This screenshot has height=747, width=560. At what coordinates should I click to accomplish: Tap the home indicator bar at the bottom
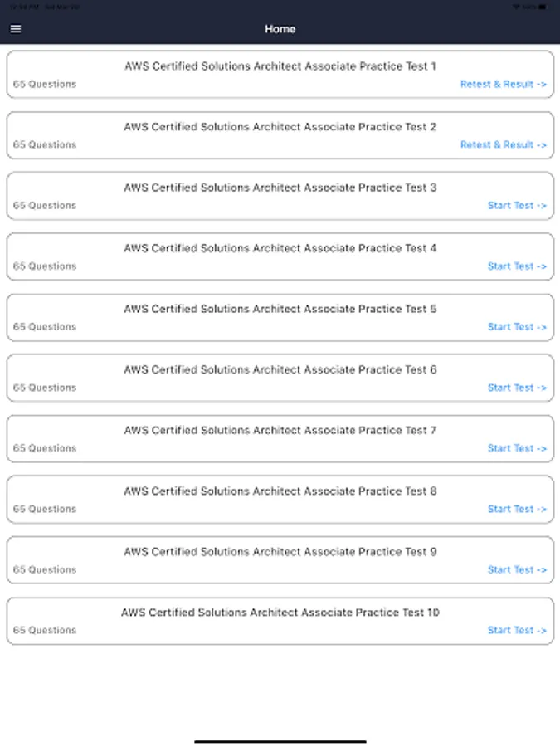point(280,740)
